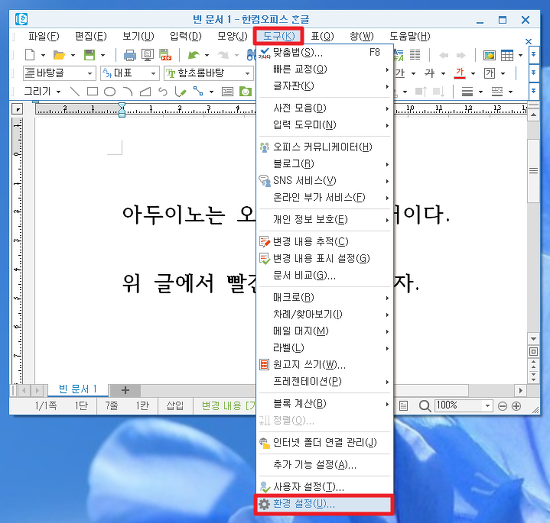Zoom out with the minus circle icon
The image size is (550, 523).
pos(502,406)
